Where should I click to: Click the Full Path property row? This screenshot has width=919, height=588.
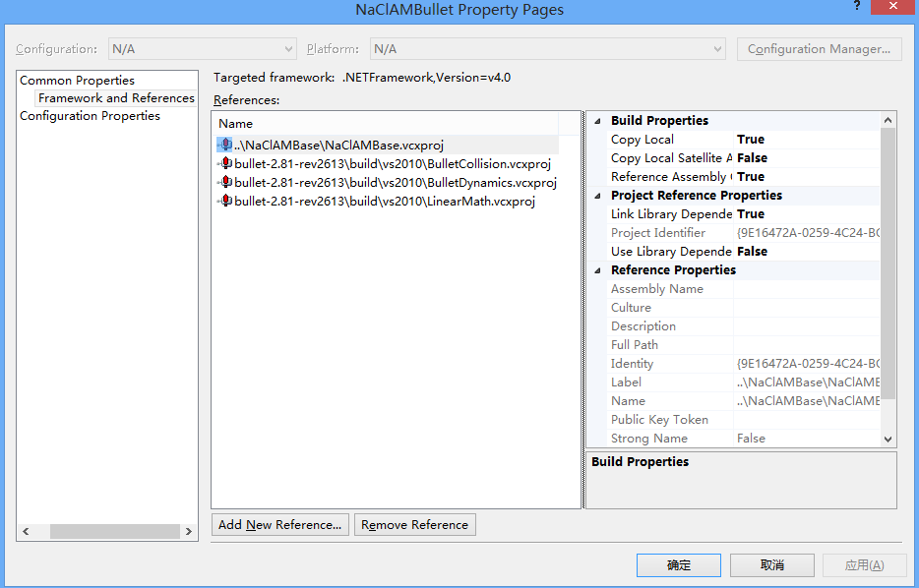(743, 345)
